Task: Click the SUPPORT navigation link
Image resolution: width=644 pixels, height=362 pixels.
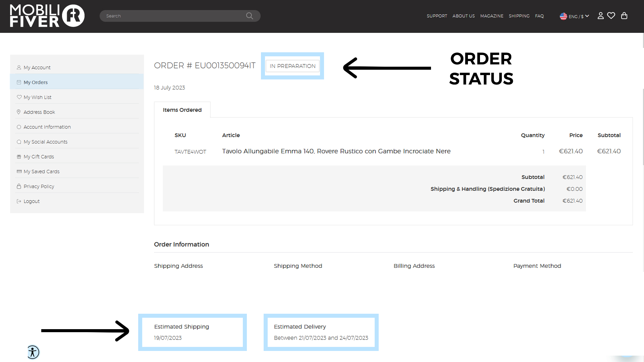Action: [437, 16]
